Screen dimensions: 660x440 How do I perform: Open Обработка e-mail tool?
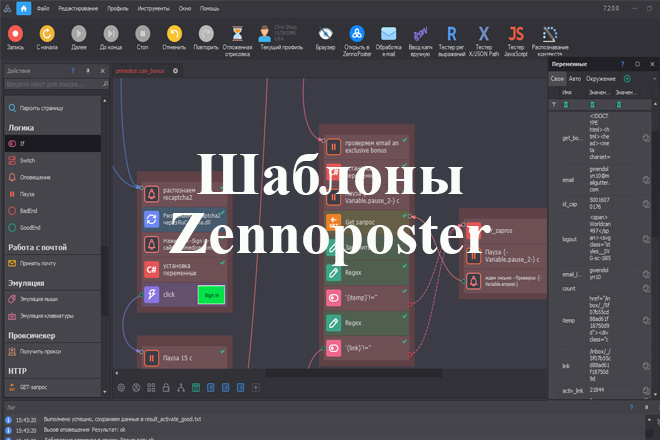(x=389, y=40)
